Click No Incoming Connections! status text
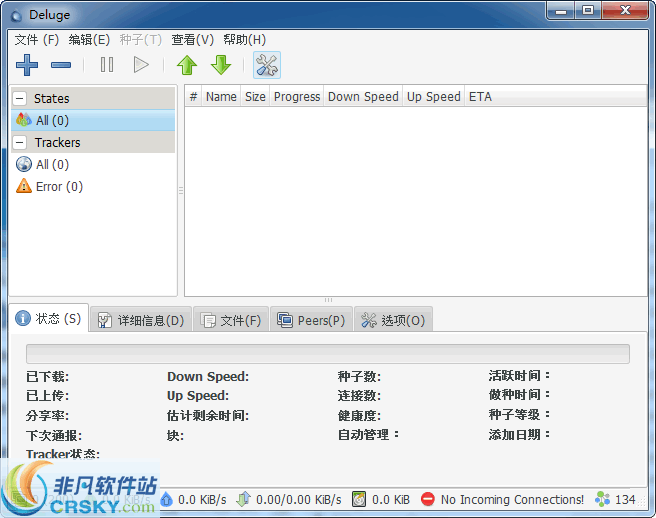 coord(512,500)
